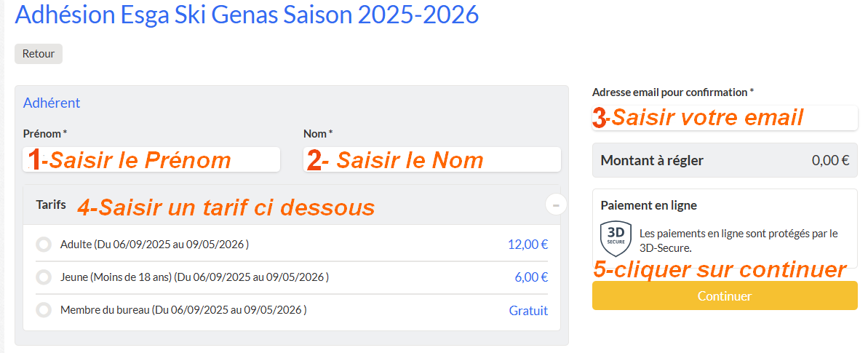Click the Paiement en ligne heading

[648, 205]
